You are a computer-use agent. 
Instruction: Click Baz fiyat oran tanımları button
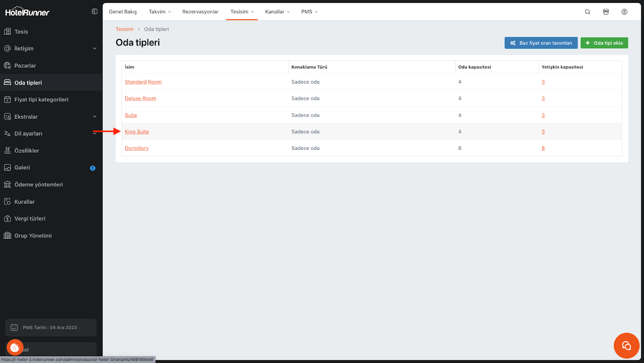coord(541,43)
